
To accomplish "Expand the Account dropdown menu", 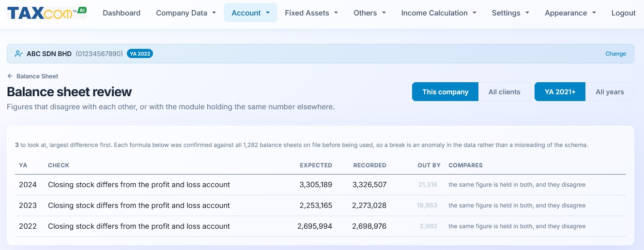I will [x=250, y=13].
